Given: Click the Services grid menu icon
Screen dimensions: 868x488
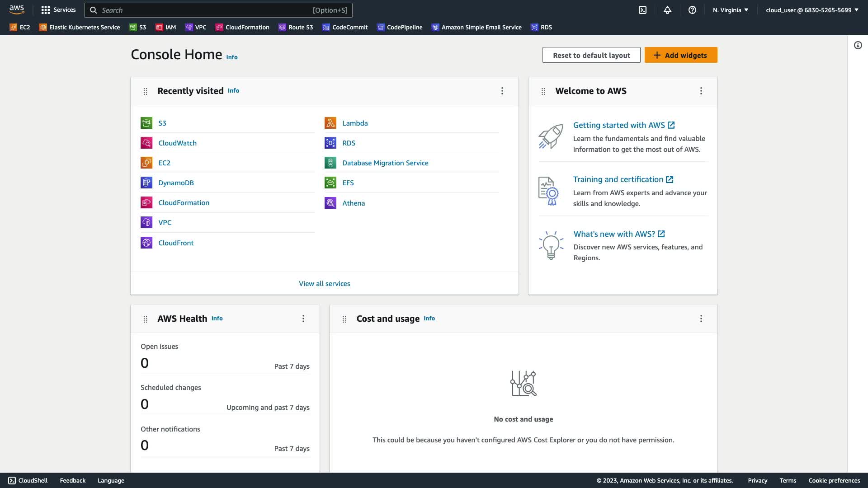Looking at the screenshot, I should [x=46, y=10].
